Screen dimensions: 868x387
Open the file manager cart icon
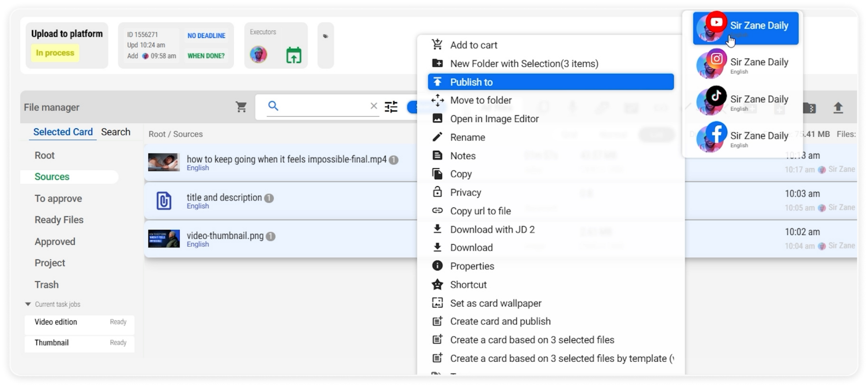pyautogui.click(x=241, y=107)
